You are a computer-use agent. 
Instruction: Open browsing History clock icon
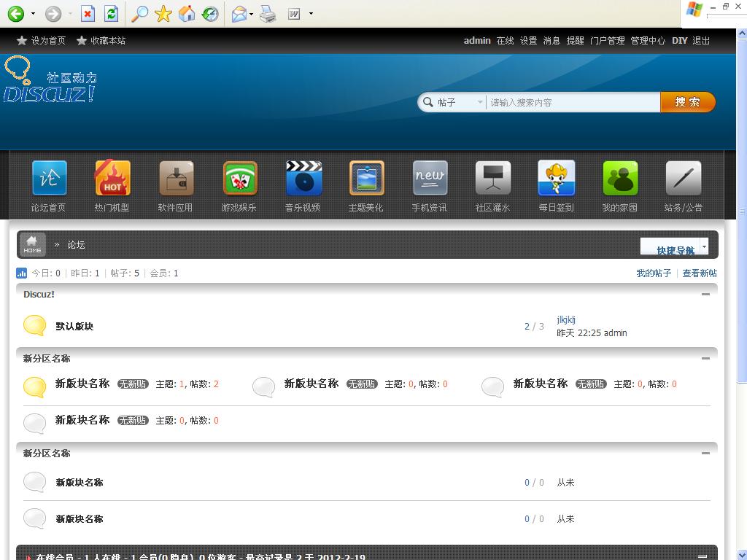[x=210, y=13]
